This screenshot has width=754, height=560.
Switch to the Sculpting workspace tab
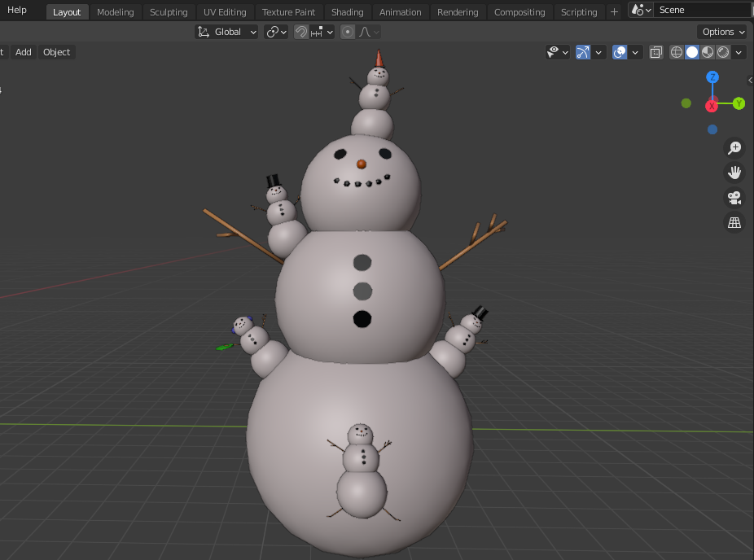[169, 11]
